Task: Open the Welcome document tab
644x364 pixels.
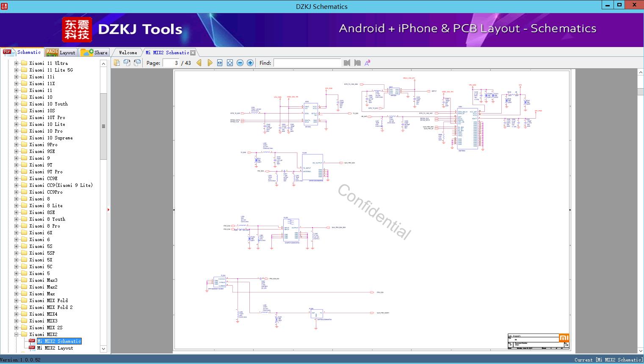Action: [128, 53]
